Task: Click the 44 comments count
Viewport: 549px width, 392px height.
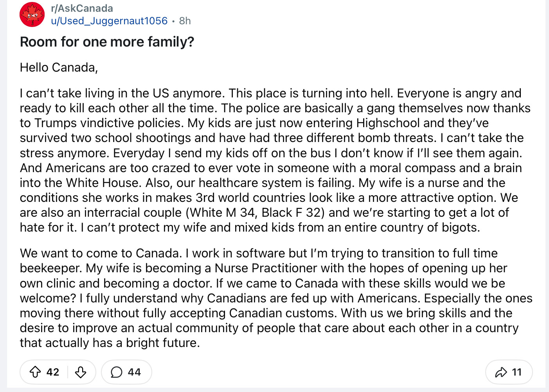Action: [x=134, y=372]
